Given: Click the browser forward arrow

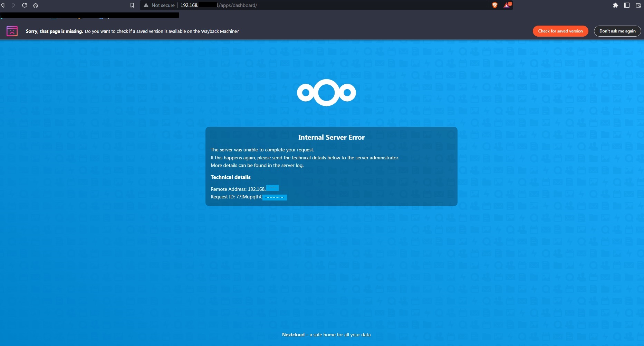Looking at the screenshot, I should pos(13,5).
